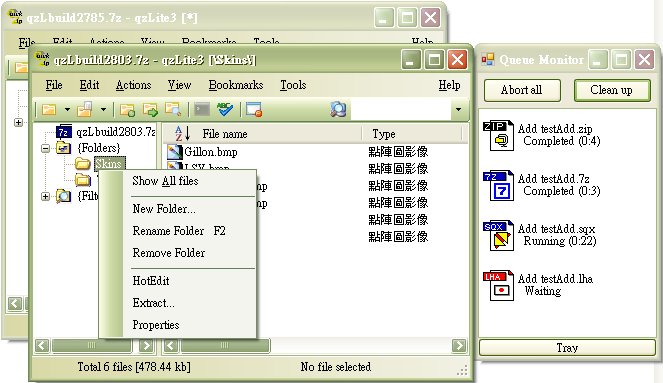Click the folder icon below Skins in tree
663x383 pixels.
[83, 180]
